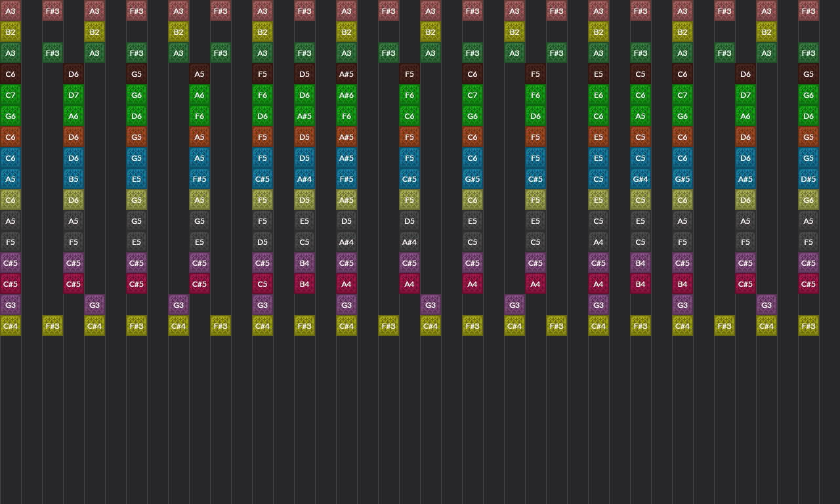The image size is (840, 504).
Task: Click the crimson C5 note block
Action: (262, 284)
